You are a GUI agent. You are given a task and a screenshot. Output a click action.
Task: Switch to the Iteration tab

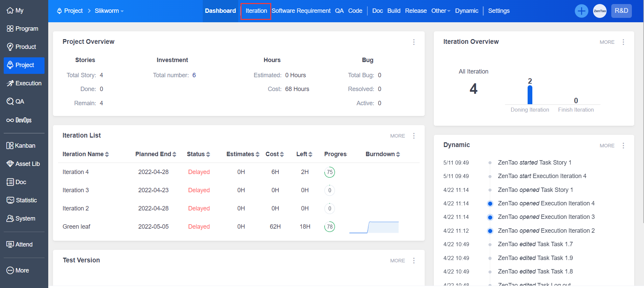(x=256, y=11)
